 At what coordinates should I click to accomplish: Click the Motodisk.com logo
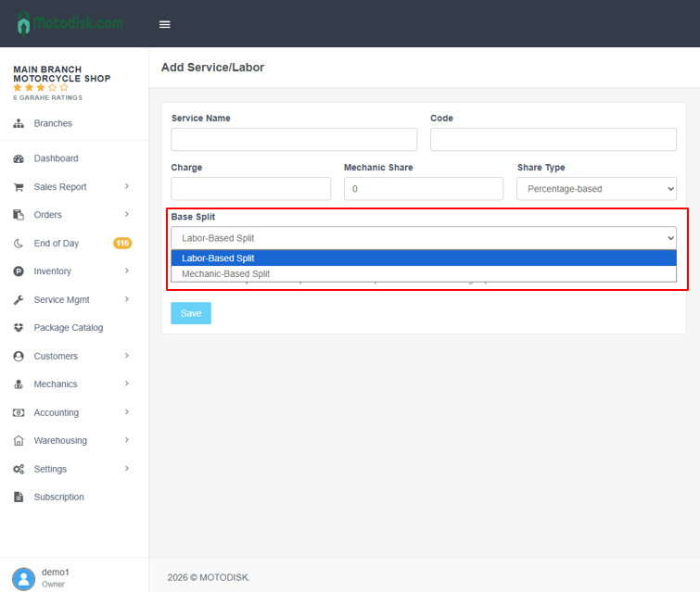pyautogui.click(x=70, y=23)
